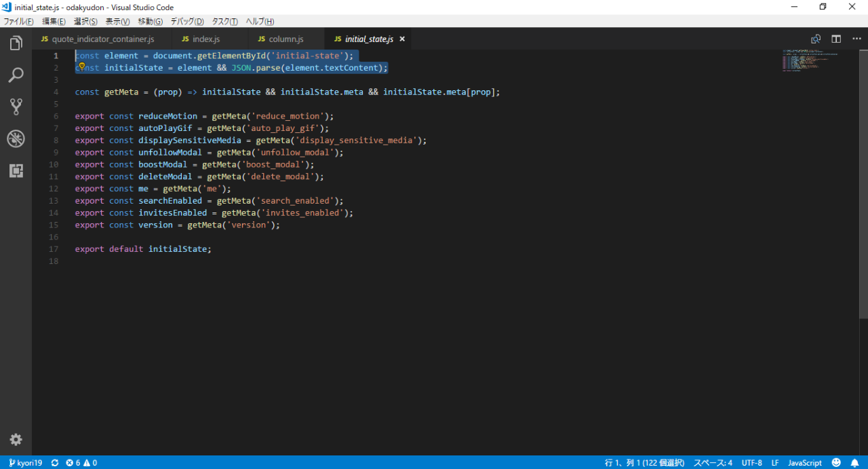Click the kyori19 git branch in status bar

click(x=25, y=463)
